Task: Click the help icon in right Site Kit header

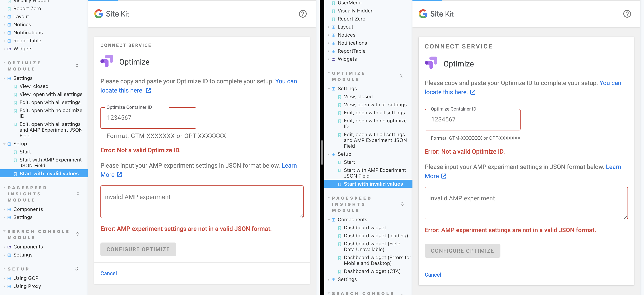Action: click(x=627, y=14)
